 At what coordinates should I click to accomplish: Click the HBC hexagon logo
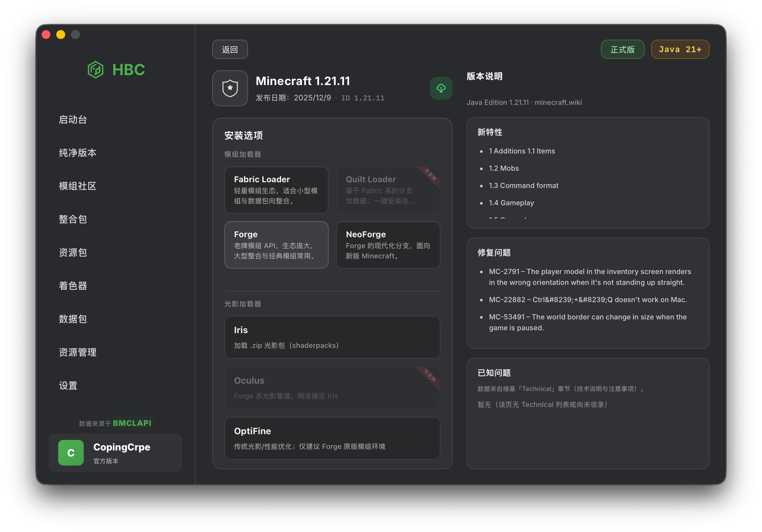pyautogui.click(x=96, y=70)
